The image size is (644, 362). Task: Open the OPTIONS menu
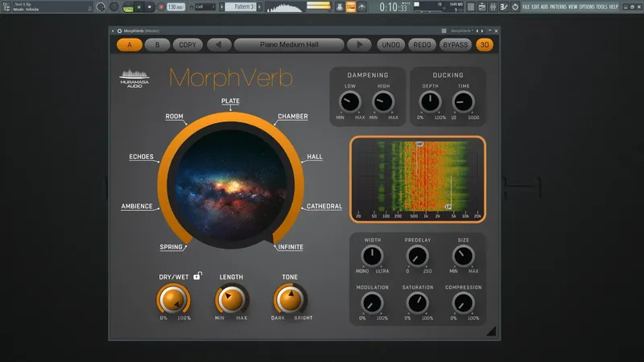coord(587,7)
